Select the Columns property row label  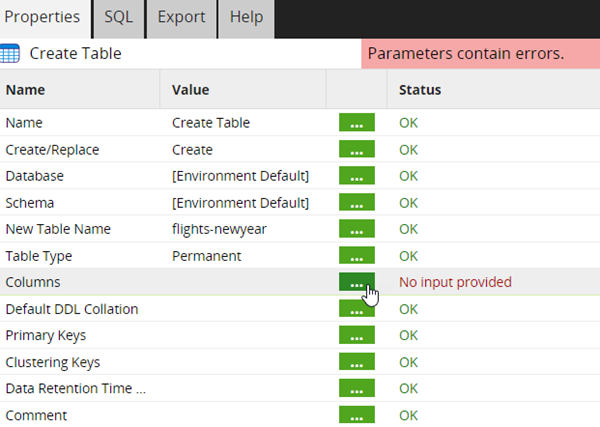pos(33,282)
